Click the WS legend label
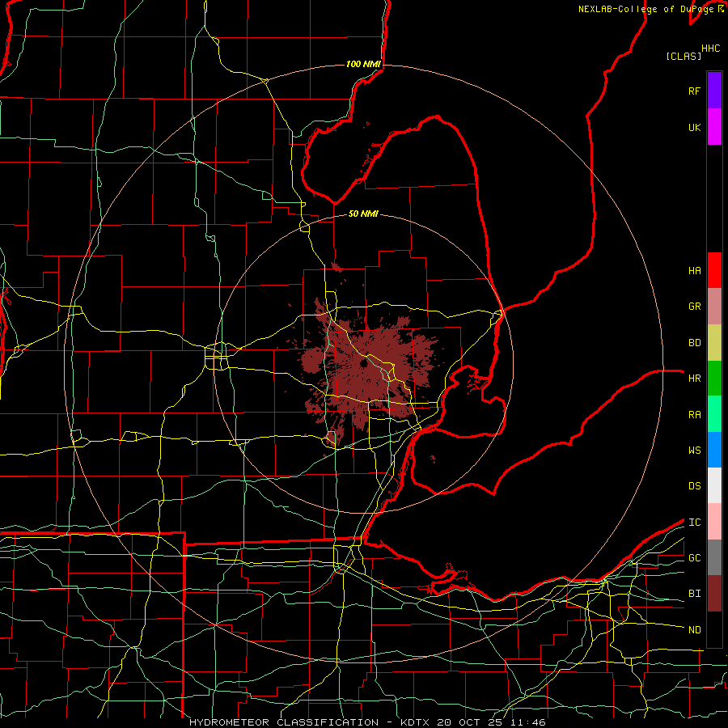This screenshot has height=728, width=728. click(x=694, y=451)
